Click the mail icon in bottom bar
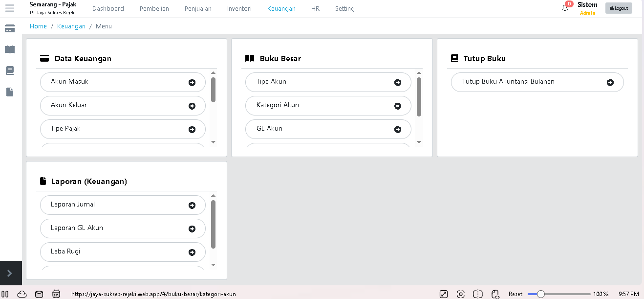This screenshot has height=299, width=644. pyautogui.click(x=39, y=294)
